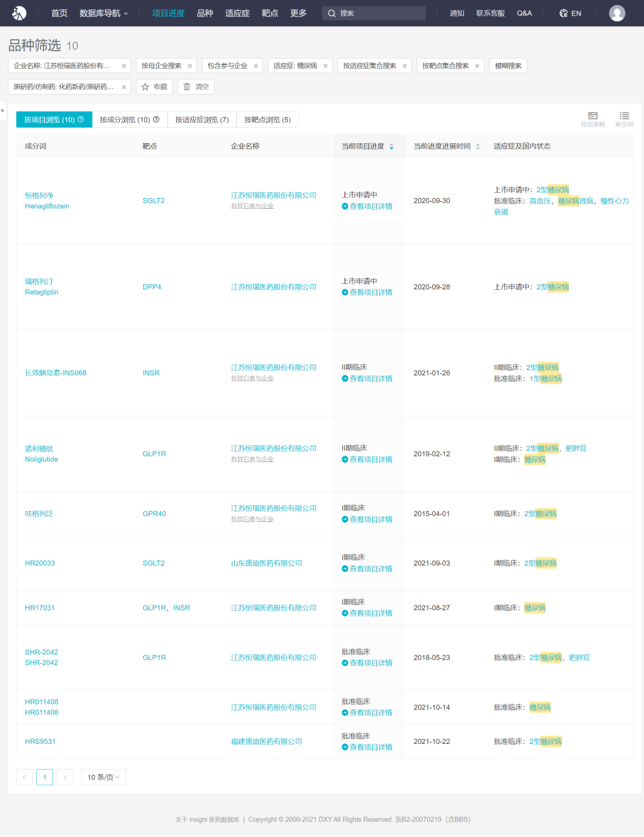Switch to the 按适应症浏览 (7) tab
The height and width of the screenshot is (837, 644).
(202, 119)
